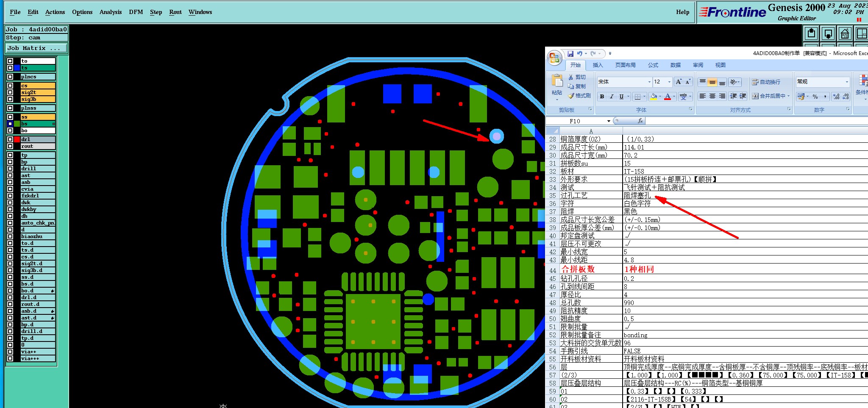Toggle checkbox for layer drl
Viewport: 868px width, 408px height.
click(10, 139)
